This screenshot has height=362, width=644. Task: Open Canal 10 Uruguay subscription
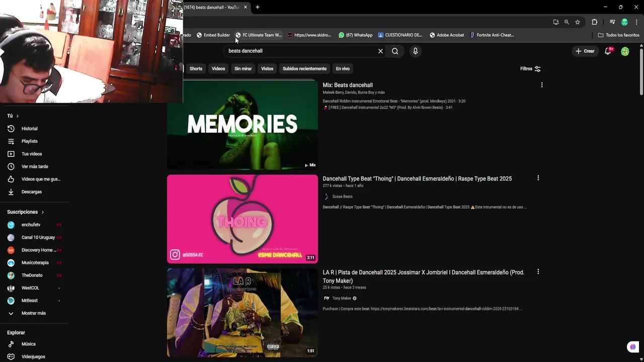point(35,237)
